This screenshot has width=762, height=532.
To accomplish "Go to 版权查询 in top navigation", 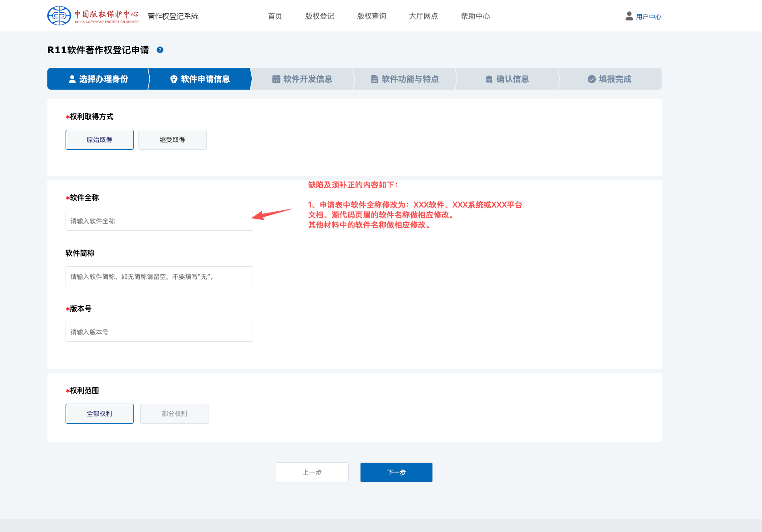I will (x=371, y=16).
